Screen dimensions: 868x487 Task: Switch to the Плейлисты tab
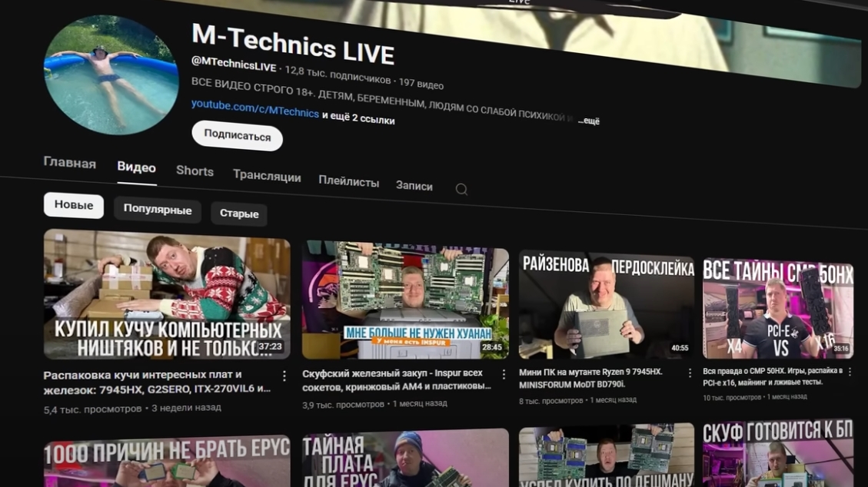[349, 181]
